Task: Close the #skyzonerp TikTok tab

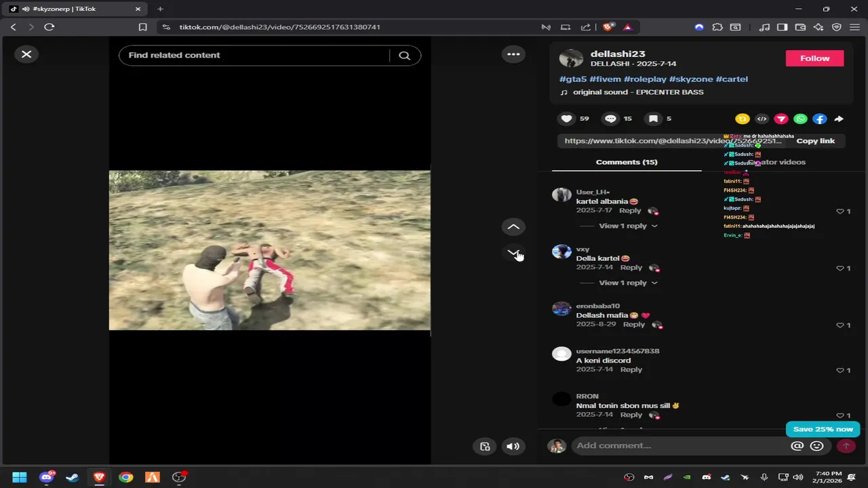Action: point(138,9)
